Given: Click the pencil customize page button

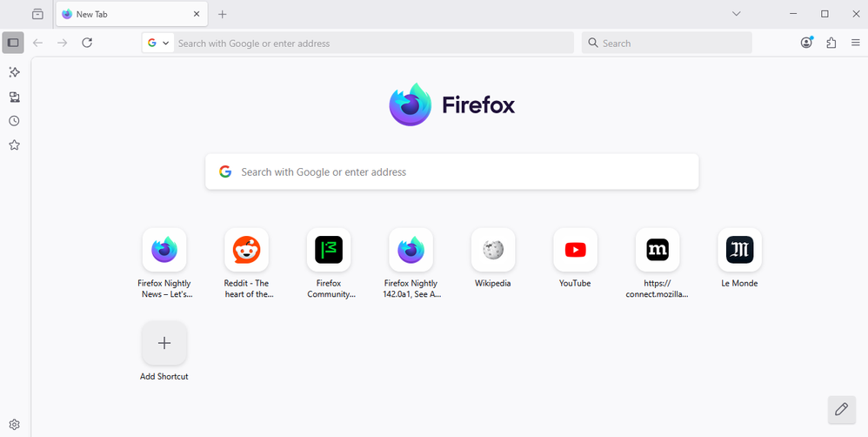Looking at the screenshot, I should coord(841,409).
